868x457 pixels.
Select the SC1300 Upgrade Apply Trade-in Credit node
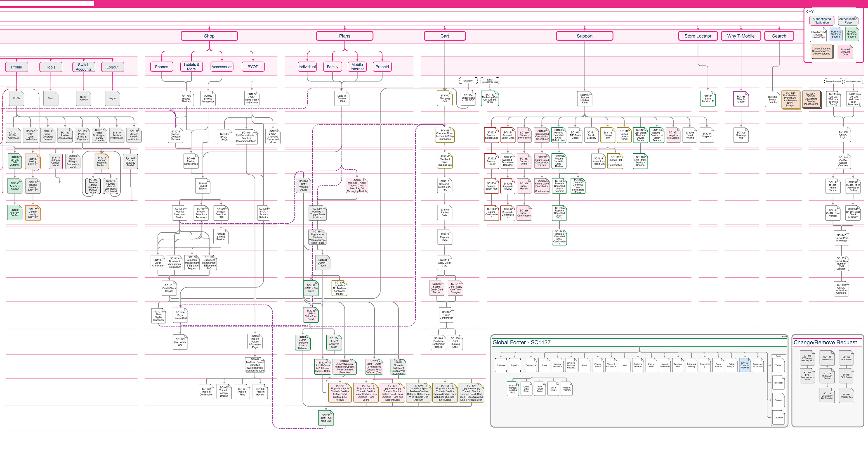[357, 186]
